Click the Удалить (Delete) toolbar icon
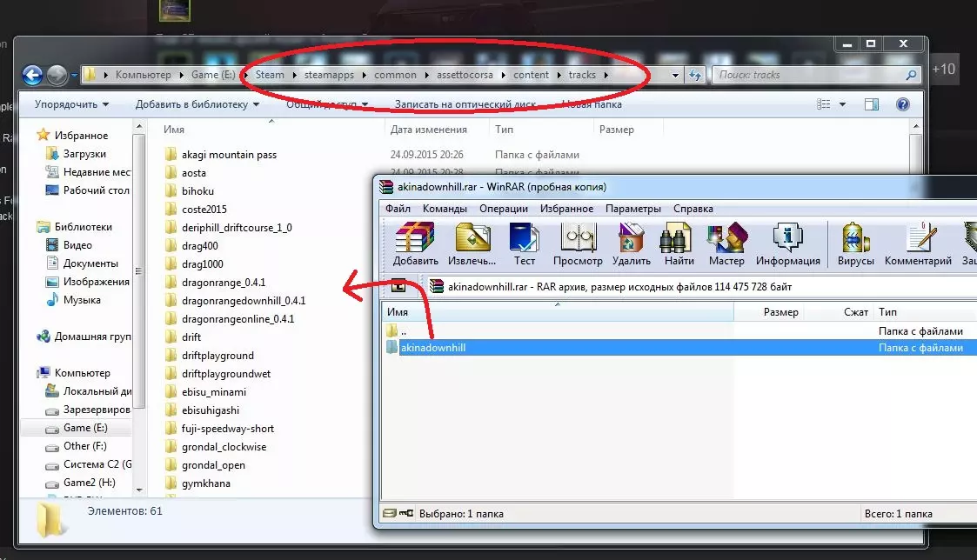This screenshot has height=560, width=977. [632, 244]
